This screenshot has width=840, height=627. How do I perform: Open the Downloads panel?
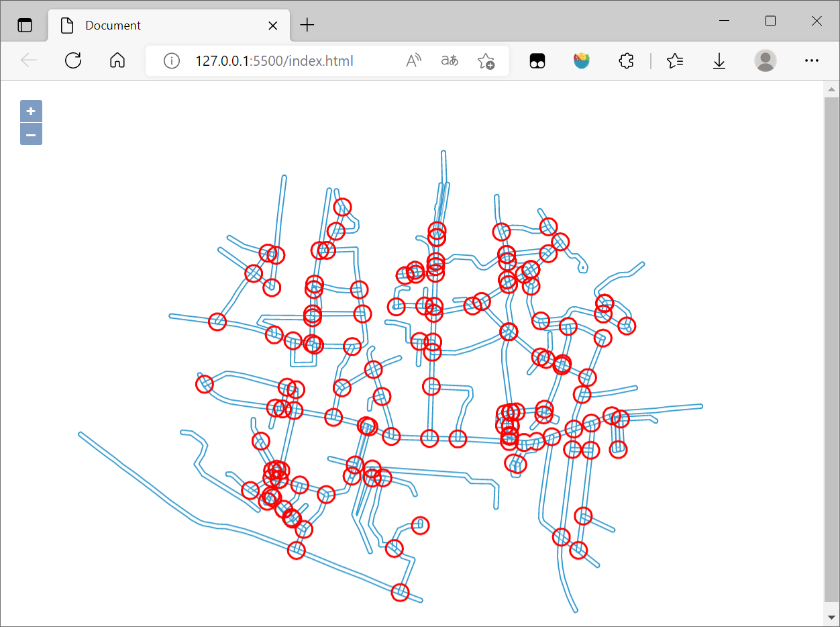pyautogui.click(x=719, y=61)
